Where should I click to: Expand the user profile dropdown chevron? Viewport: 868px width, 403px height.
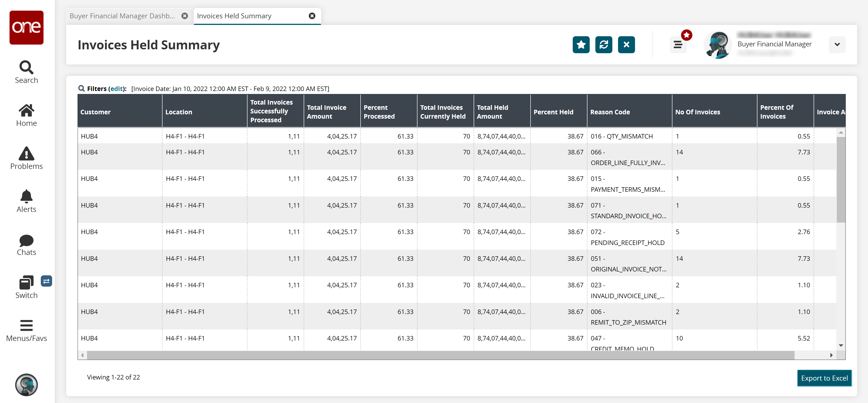click(837, 44)
